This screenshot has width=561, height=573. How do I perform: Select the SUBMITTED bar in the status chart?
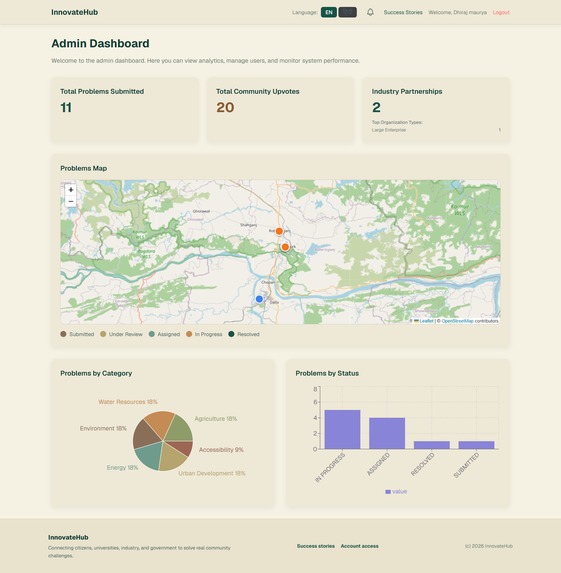pyautogui.click(x=477, y=445)
